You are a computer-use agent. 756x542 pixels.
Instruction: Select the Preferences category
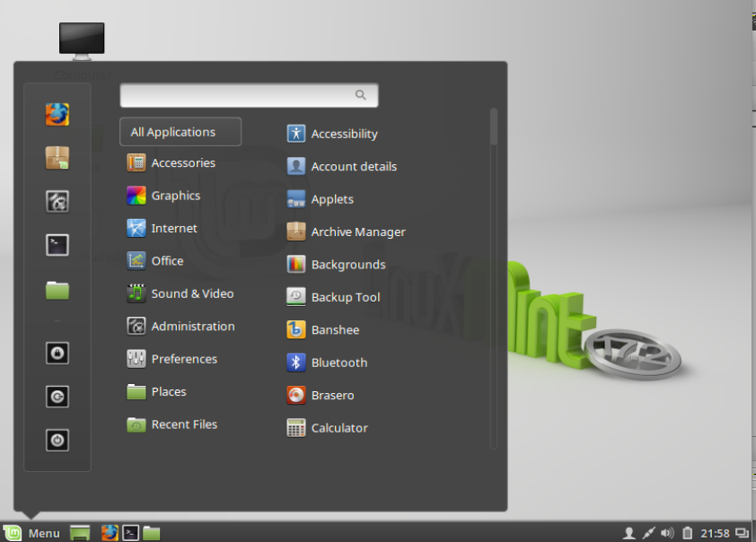pyautogui.click(x=172, y=359)
